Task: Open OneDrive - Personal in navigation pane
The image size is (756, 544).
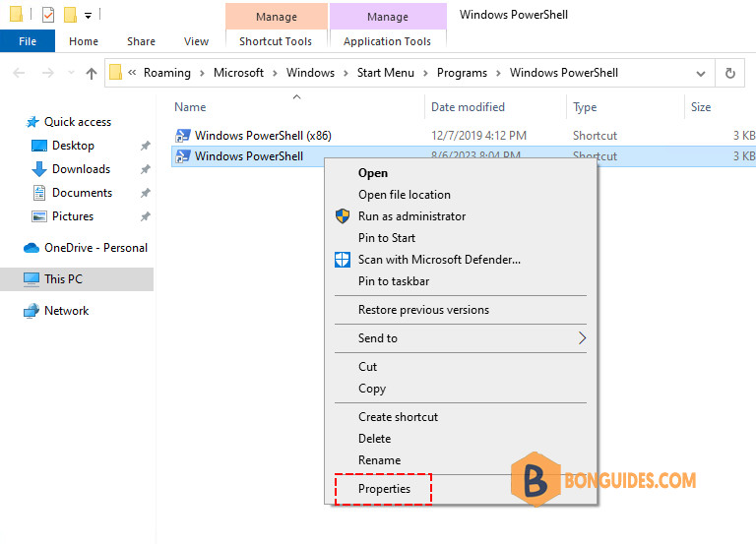Action: 95,248
